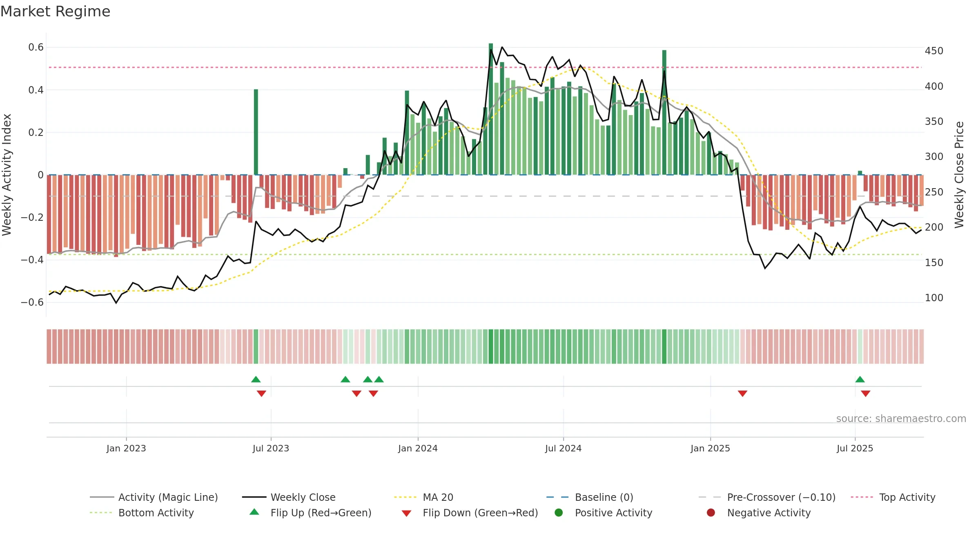Screen dimensions: 980x551
Task: Click the Jul 2025 x-axis label
Action: tap(855, 448)
